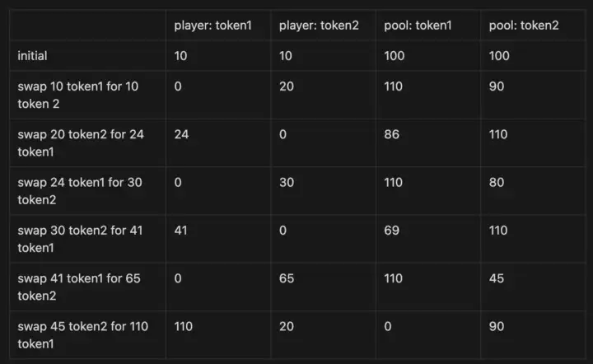This screenshot has width=593, height=364.
Task: Click the 'swap 20 token2 for 24 token1' row label
Action: 80,142
